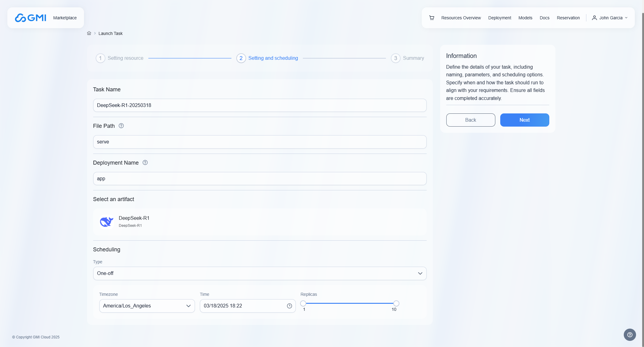The width and height of the screenshot is (644, 347).
Task: Click the Time field 03/18/2025 18:22
Action: [x=248, y=306]
